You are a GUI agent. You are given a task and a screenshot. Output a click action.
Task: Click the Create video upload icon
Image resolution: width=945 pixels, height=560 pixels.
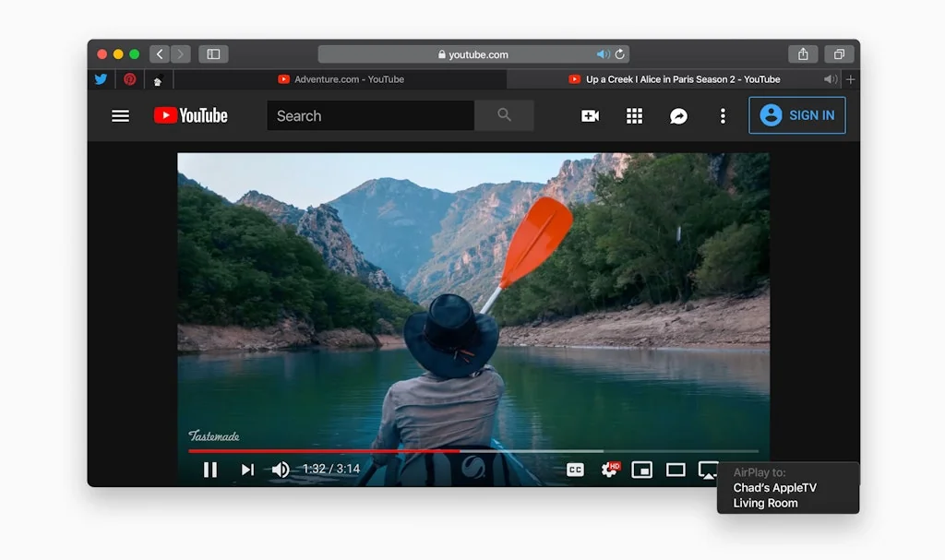pyautogui.click(x=590, y=116)
